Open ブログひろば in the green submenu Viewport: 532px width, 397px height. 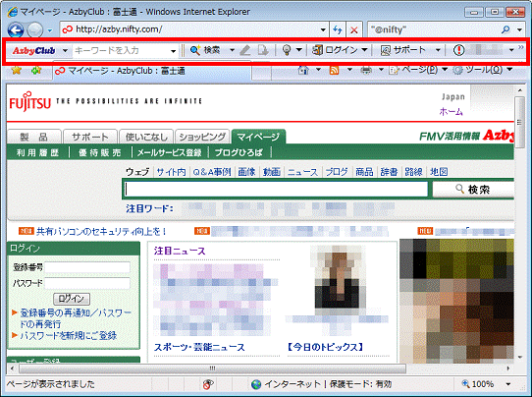pos(239,153)
